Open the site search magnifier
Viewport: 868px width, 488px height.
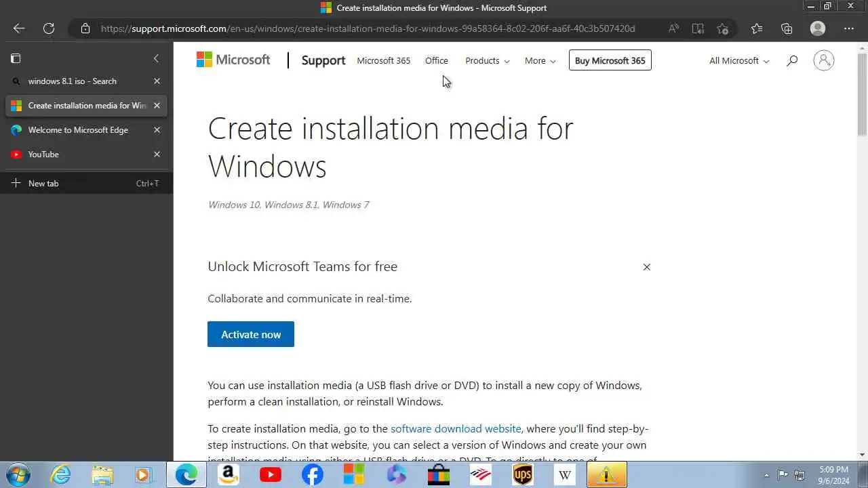tap(791, 60)
